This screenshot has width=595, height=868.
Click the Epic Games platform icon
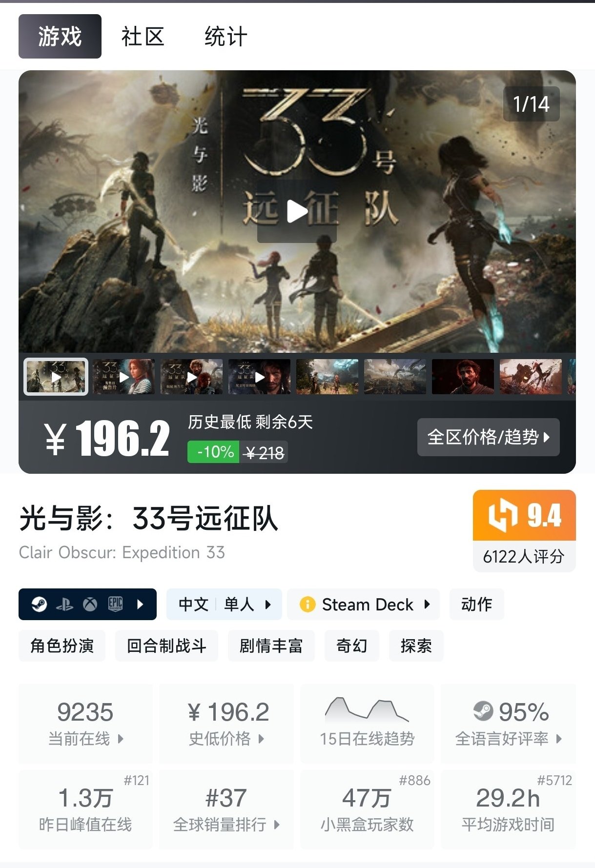(115, 605)
